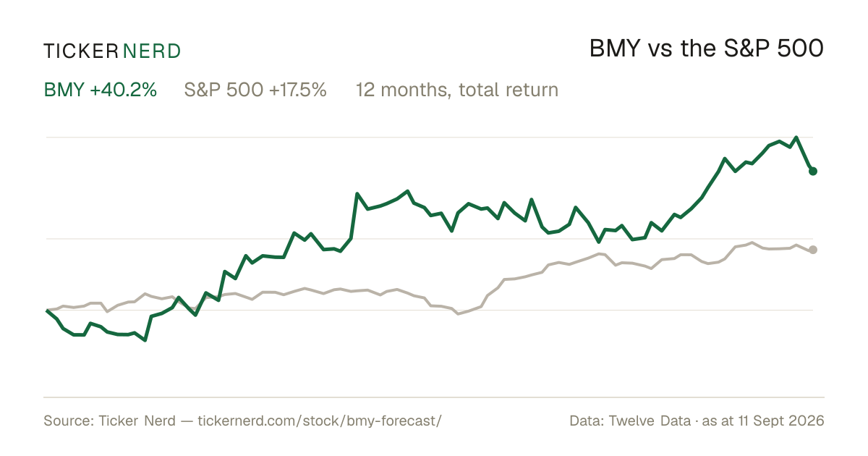The image size is (868, 456).
Task: Click the top horizontal gridline
Action: point(430,137)
